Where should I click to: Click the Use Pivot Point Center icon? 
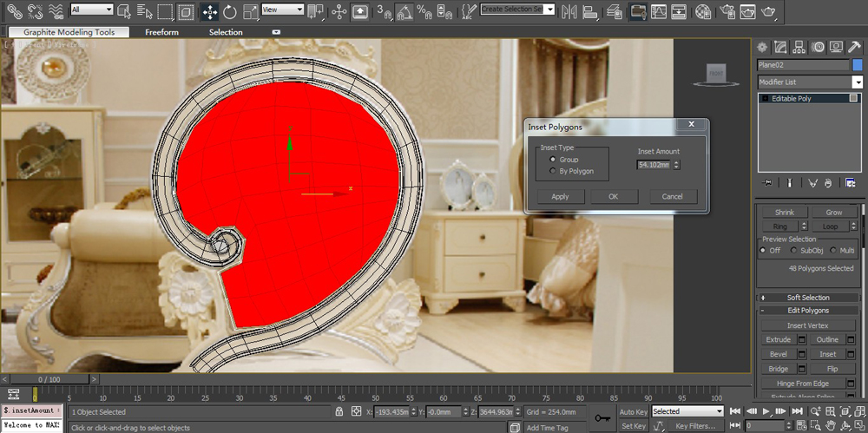(x=315, y=10)
